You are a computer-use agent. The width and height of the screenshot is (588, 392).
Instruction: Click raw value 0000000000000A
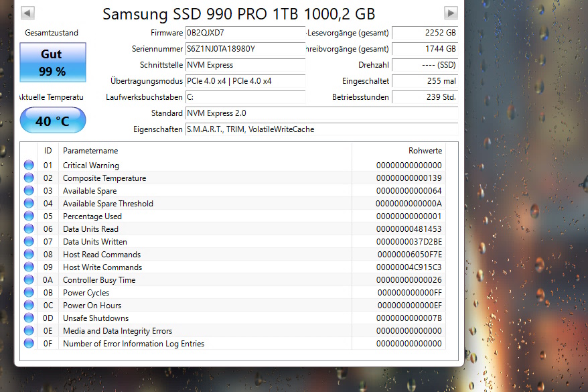(409, 204)
